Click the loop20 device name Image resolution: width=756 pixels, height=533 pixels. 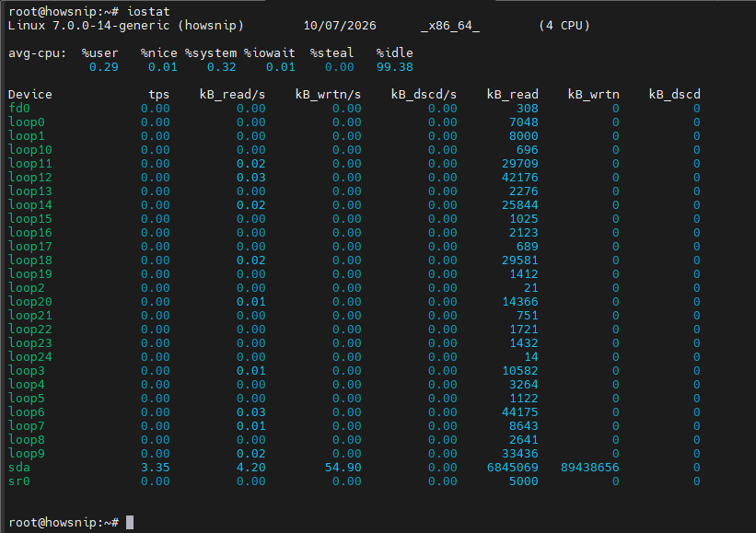pyautogui.click(x=29, y=302)
